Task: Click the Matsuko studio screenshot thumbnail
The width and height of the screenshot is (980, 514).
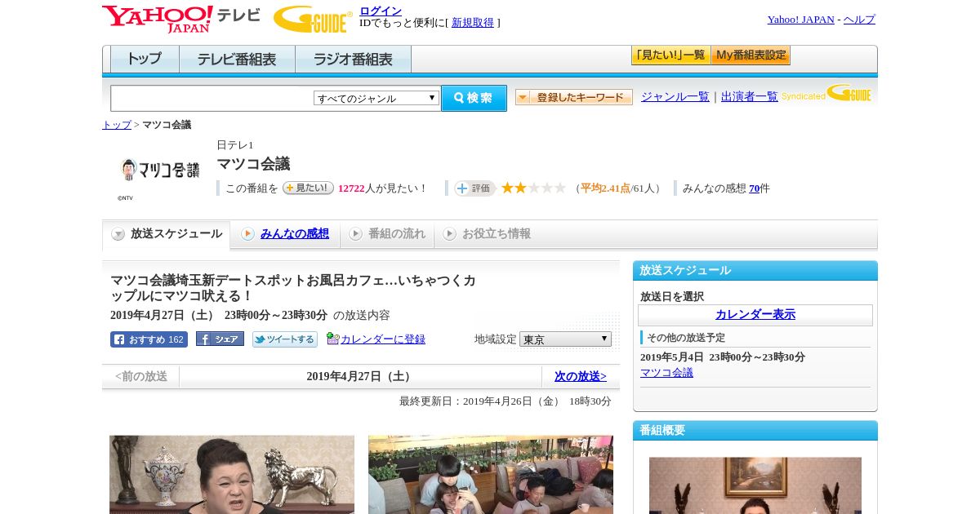Action: (232, 474)
